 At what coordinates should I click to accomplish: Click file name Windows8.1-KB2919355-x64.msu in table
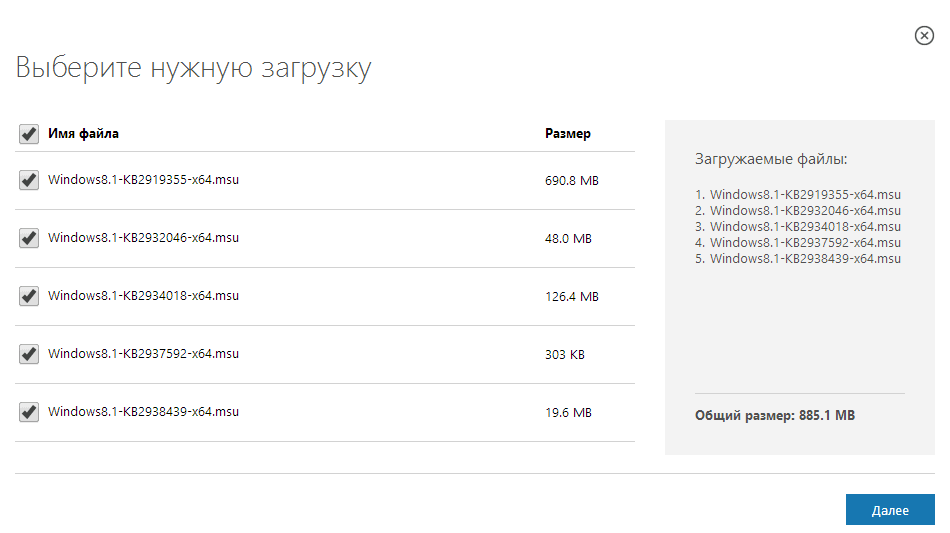pos(144,180)
